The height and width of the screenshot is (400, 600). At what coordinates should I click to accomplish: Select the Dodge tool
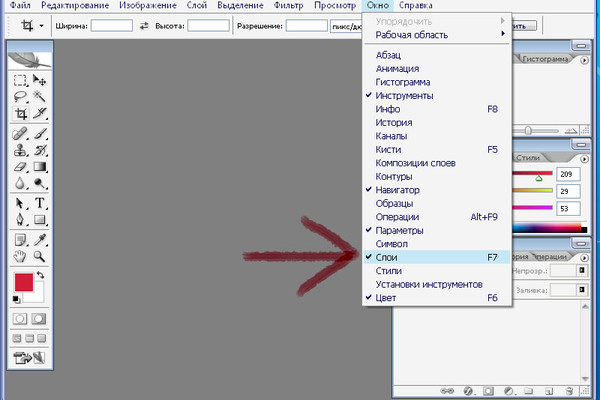coord(39,183)
